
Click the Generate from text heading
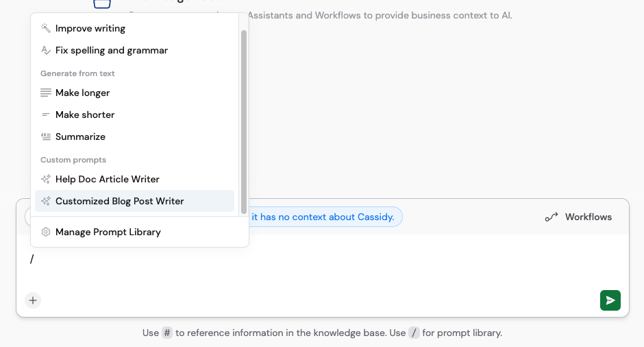coord(77,73)
